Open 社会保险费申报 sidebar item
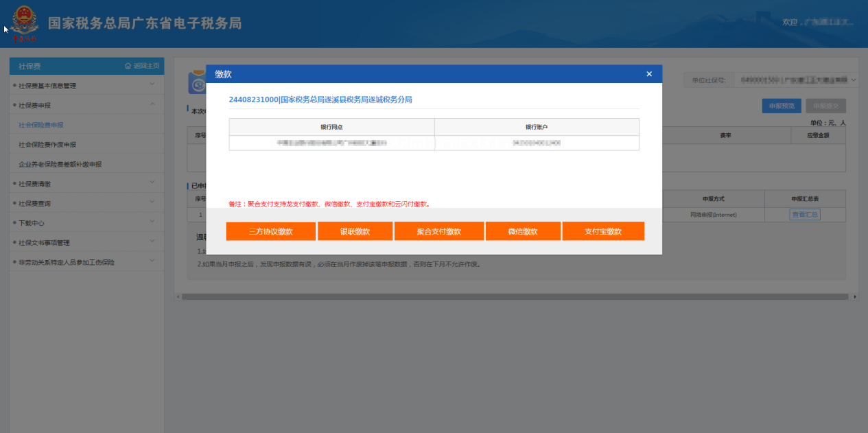Viewport: 868px width, 433px height. click(x=45, y=125)
